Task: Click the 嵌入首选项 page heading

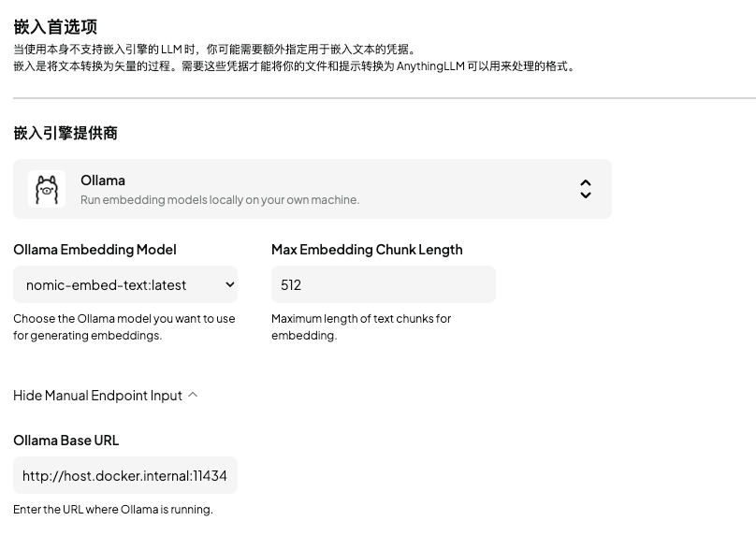Action: 55,27
